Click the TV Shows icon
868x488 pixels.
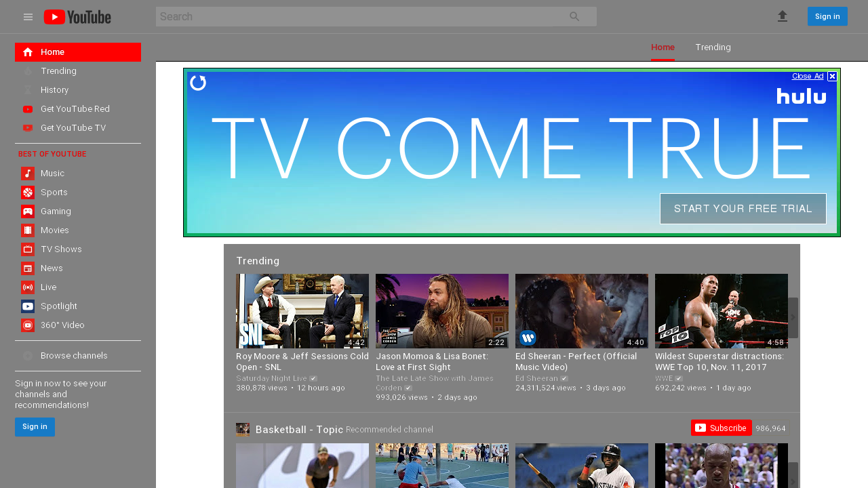pyautogui.click(x=28, y=249)
